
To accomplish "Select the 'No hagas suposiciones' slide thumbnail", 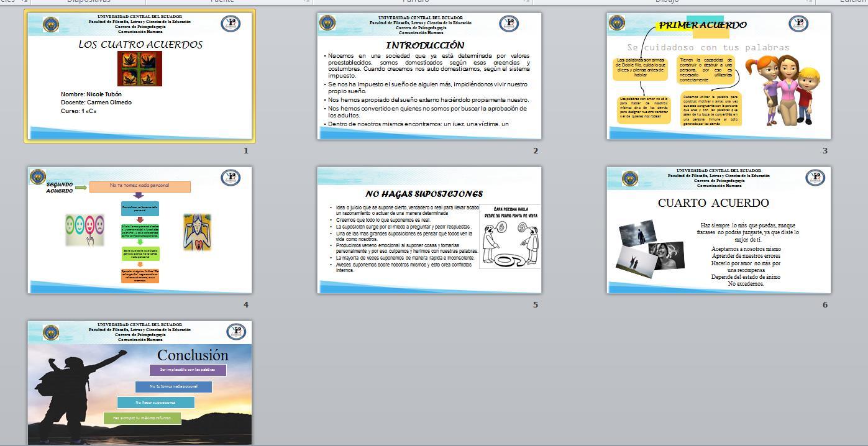I will click(429, 230).
